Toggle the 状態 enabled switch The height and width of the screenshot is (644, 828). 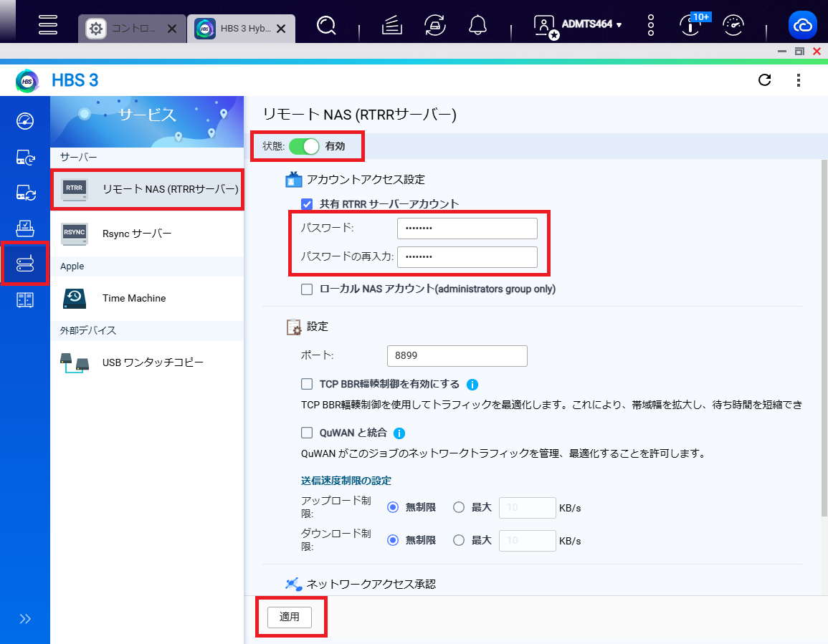(304, 146)
